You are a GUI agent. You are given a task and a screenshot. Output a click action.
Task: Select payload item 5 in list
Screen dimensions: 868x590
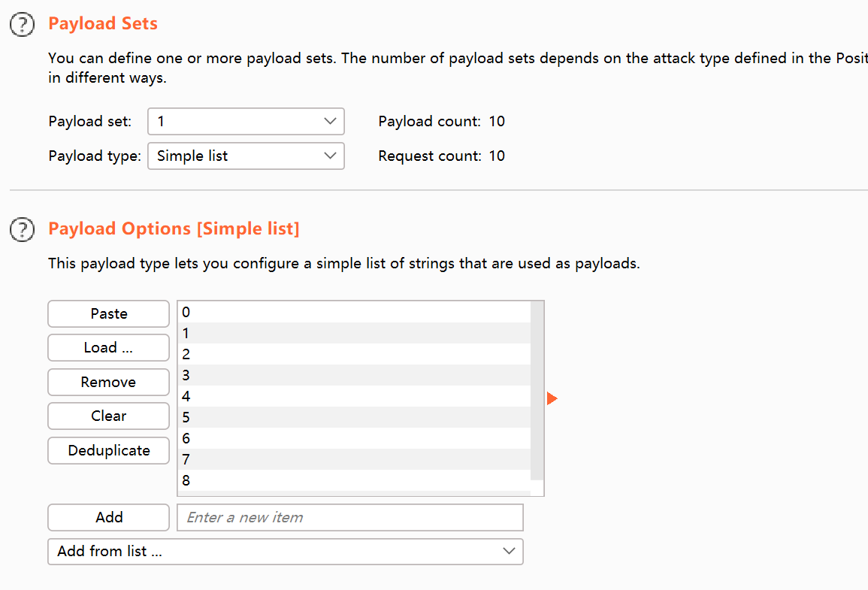(353, 417)
